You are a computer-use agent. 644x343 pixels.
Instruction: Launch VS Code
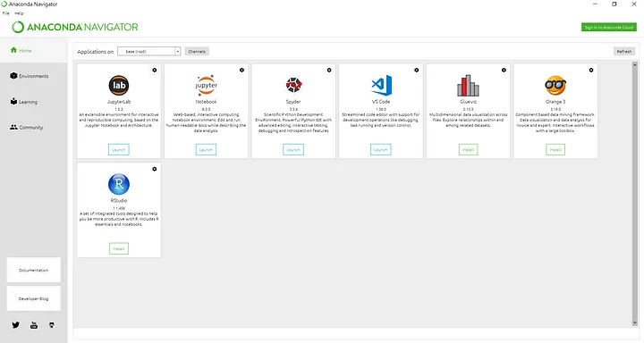[381, 150]
